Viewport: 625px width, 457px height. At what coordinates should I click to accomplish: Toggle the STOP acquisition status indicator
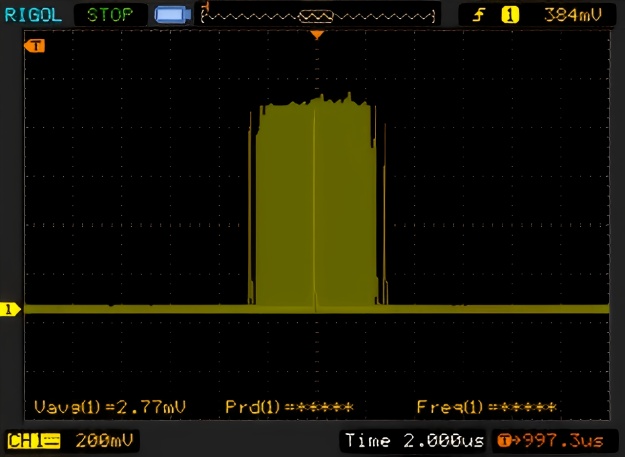click(109, 15)
